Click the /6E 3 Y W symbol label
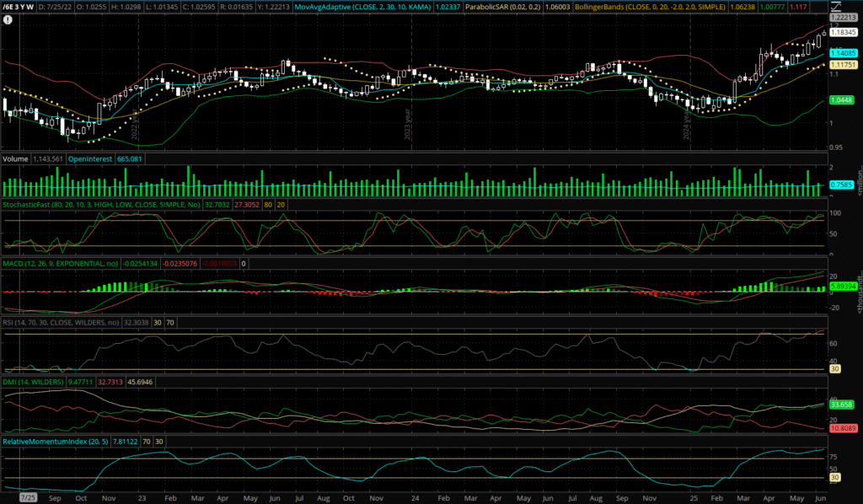The image size is (863, 504). pyautogui.click(x=19, y=7)
